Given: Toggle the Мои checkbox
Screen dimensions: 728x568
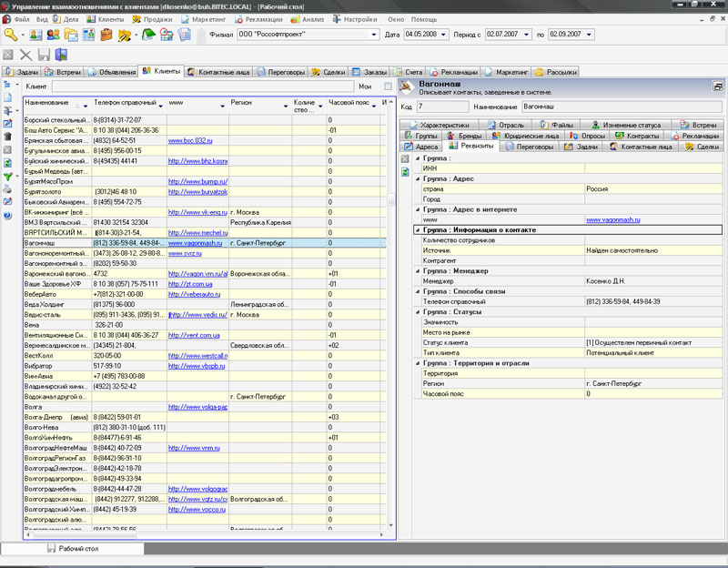Looking at the screenshot, I should [389, 86].
